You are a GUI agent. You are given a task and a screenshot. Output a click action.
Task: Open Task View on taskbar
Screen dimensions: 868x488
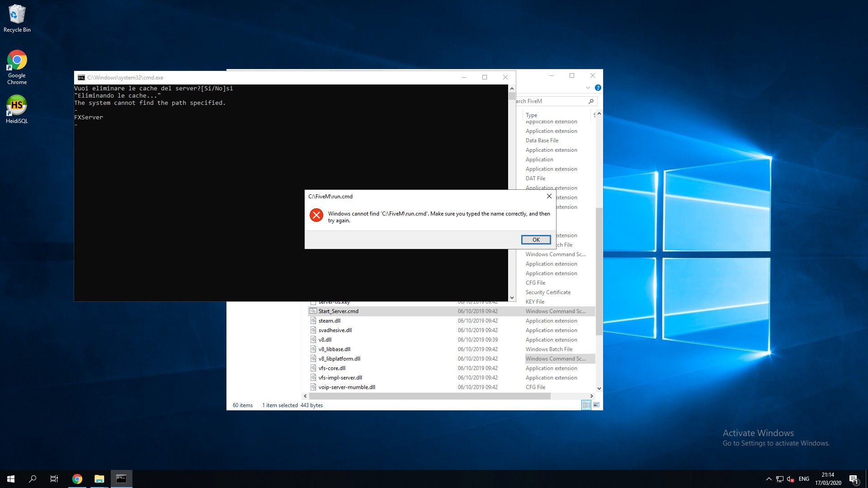coord(54,479)
